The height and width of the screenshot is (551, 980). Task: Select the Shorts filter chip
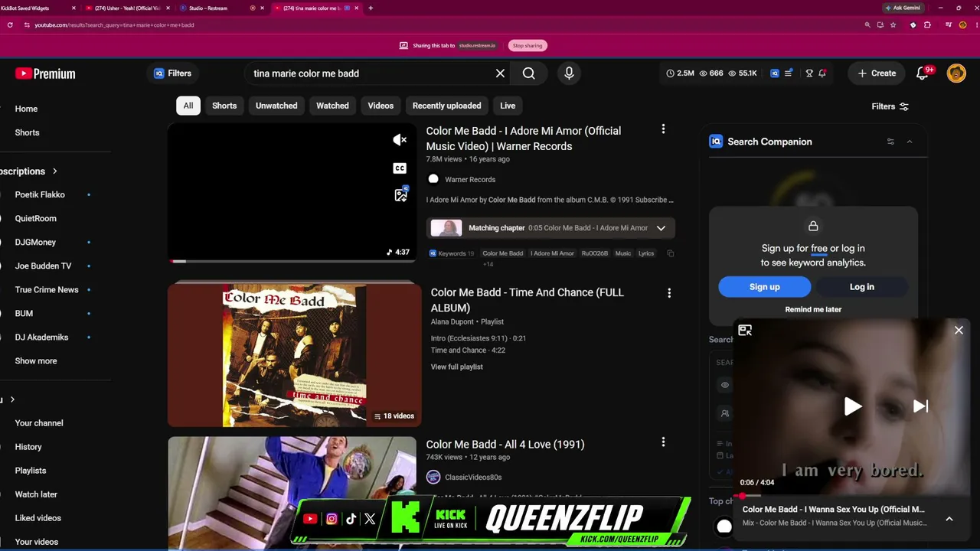(x=224, y=106)
